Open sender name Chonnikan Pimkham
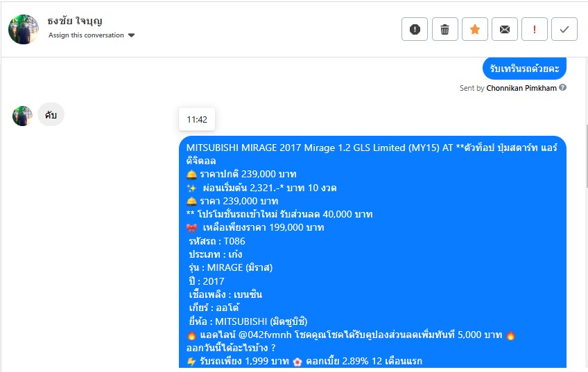 click(x=521, y=88)
